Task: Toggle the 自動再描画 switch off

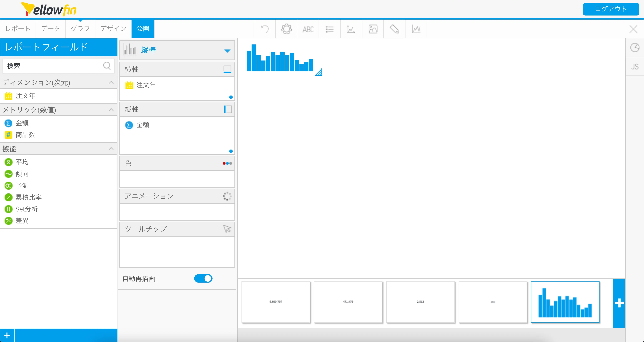Action: [203, 278]
